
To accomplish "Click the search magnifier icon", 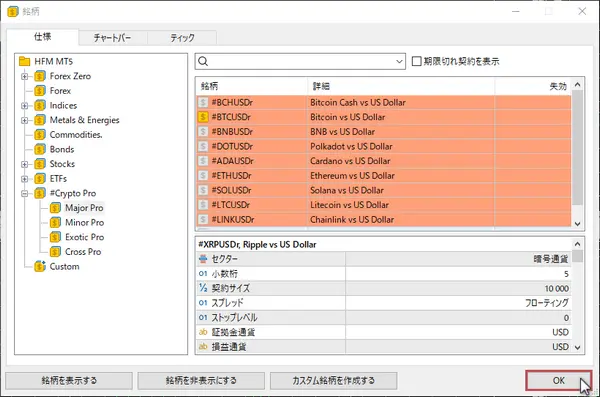I will [x=203, y=61].
